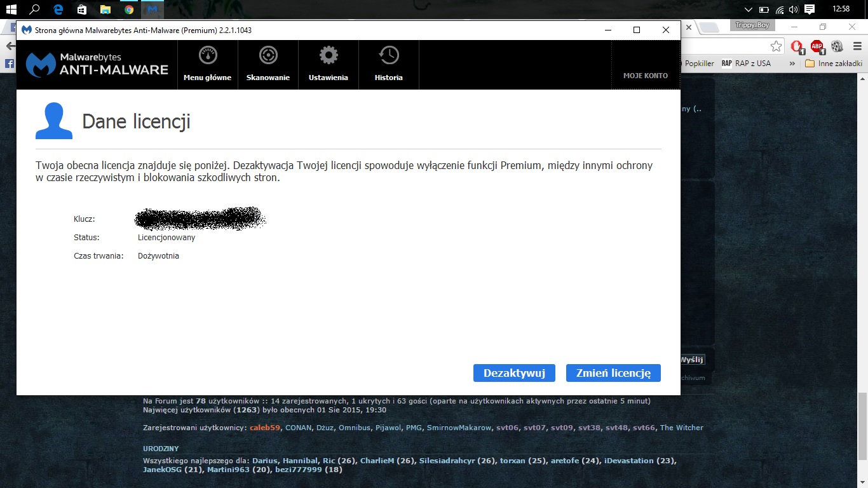The height and width of the screenshot is (488, 868).
Task: Open the Popkiller bookmark
Action: pos(698,64)
